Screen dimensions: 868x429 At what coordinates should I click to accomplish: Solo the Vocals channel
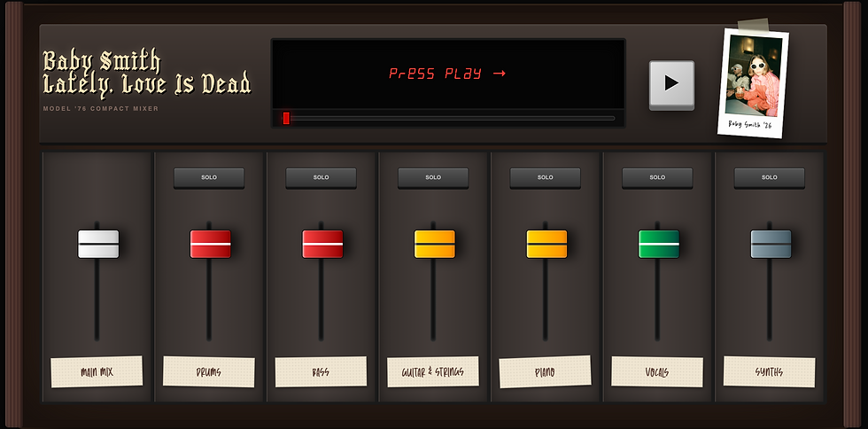tap(657, 178)
